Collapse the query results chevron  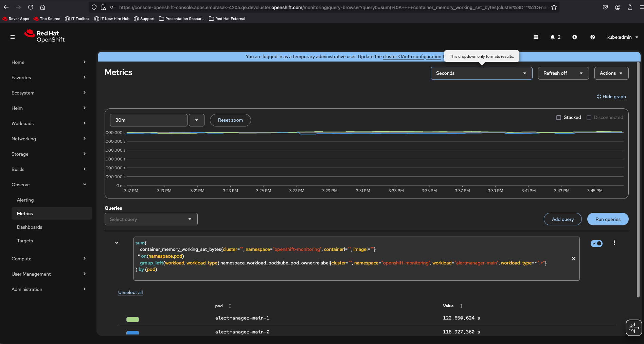(x=117, y=243)
